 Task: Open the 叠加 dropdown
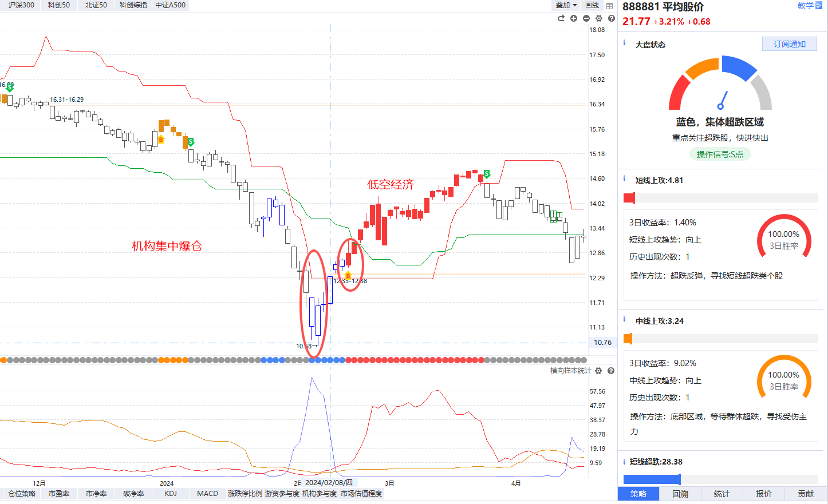click(x=566, y=5)
